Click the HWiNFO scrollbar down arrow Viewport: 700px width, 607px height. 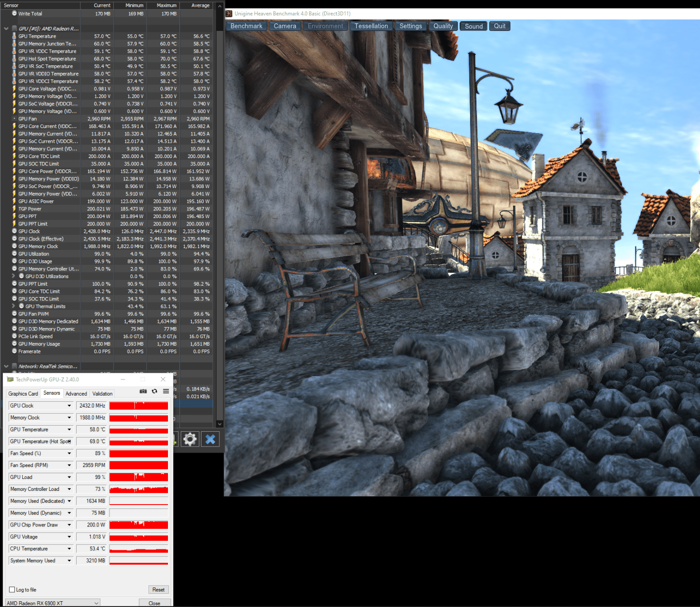(x=219, y=424)
